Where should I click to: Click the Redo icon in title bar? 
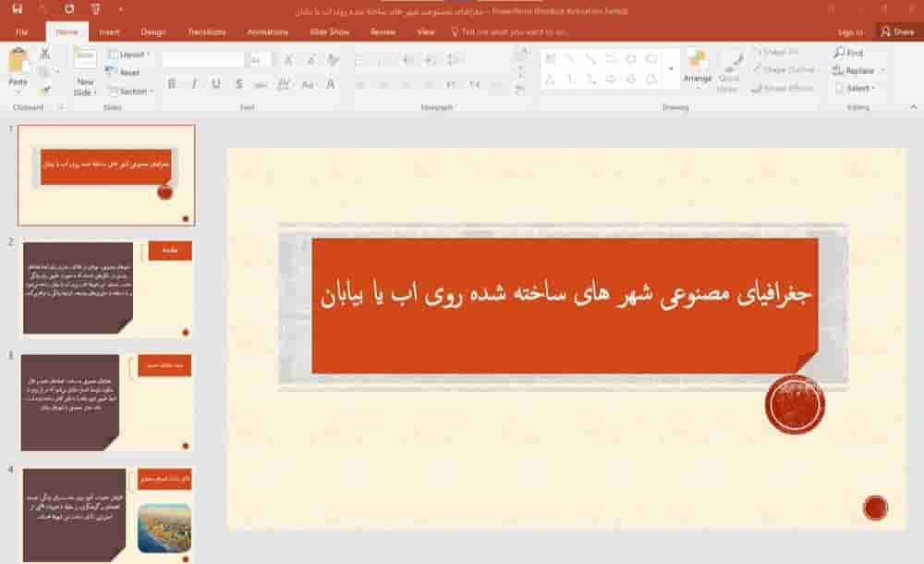click(x=69, y=9)
